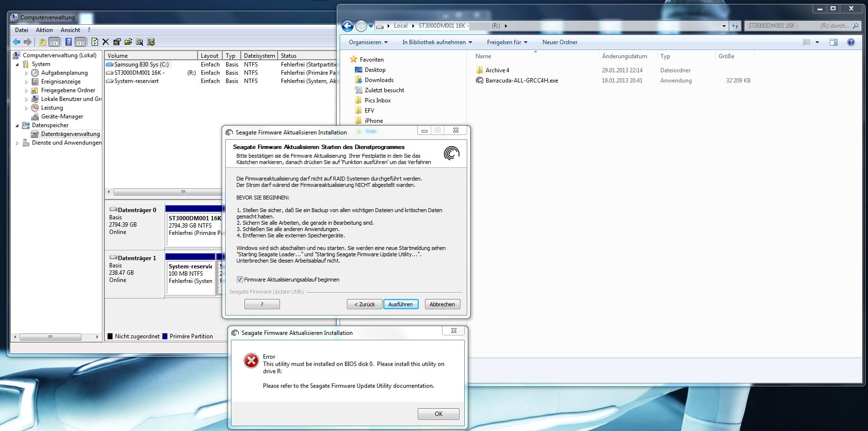This screenshot has width=868, height=431.
Task: Click the properties icon in management toolbar
Action: tap(117, 42)
